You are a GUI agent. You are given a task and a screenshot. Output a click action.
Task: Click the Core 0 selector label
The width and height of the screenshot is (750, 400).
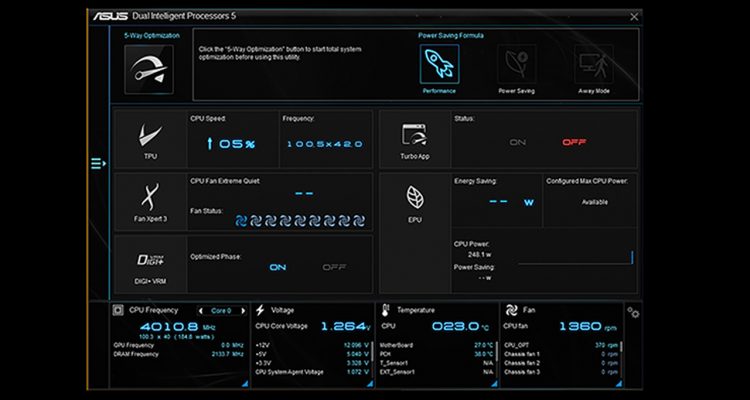221,311
